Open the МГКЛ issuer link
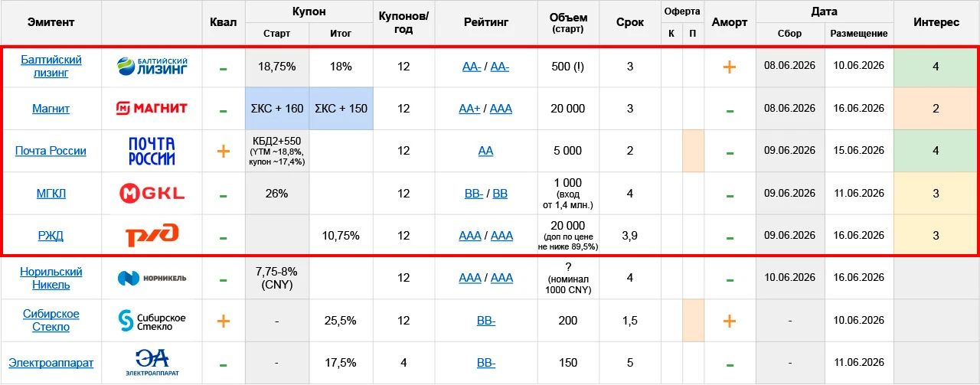980x385 pixels. (51, 194)
